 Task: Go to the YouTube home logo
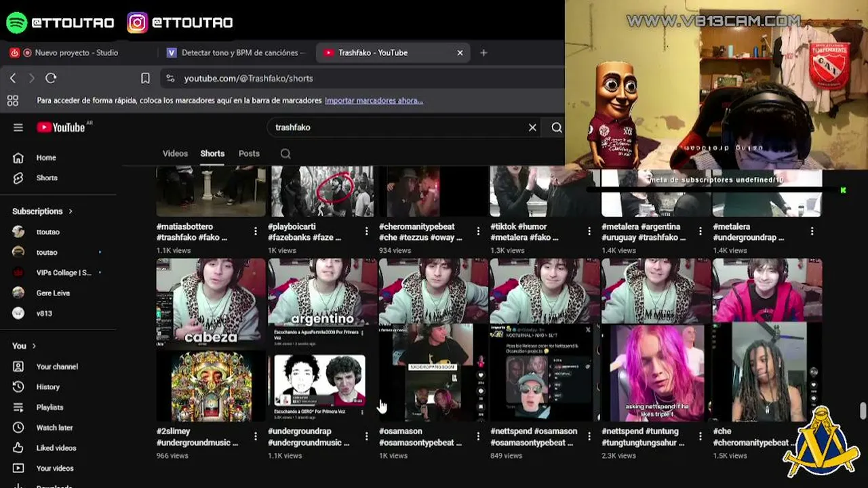coord(61,127)
